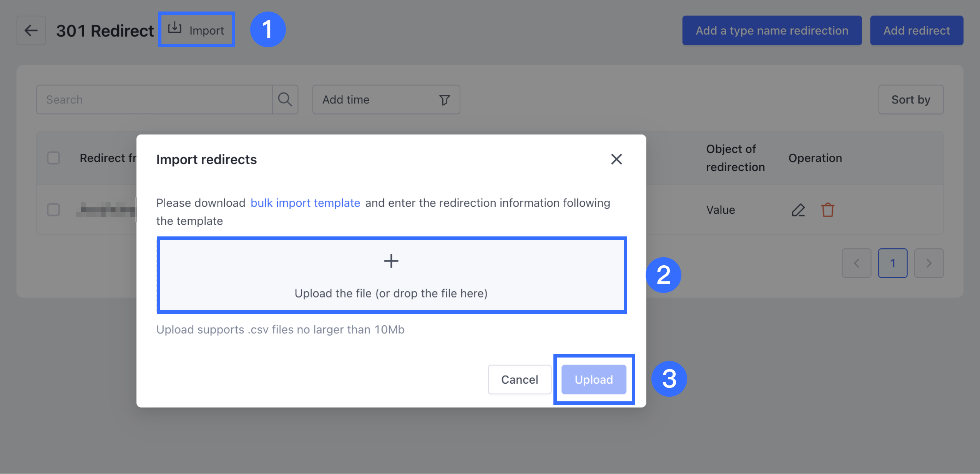Click the Object of redirection header

(x=735, y=158)
